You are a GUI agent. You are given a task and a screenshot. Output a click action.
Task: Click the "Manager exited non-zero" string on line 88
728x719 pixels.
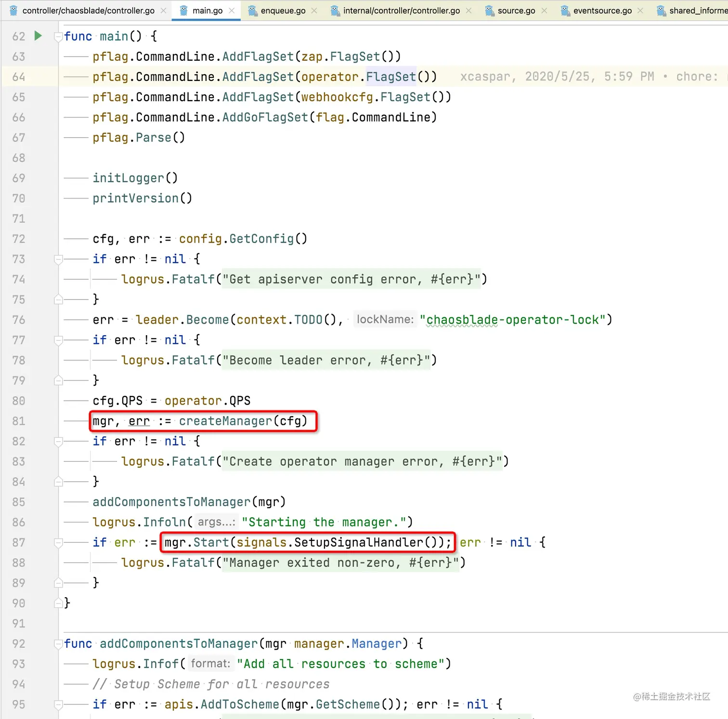[x=340, y=562]
